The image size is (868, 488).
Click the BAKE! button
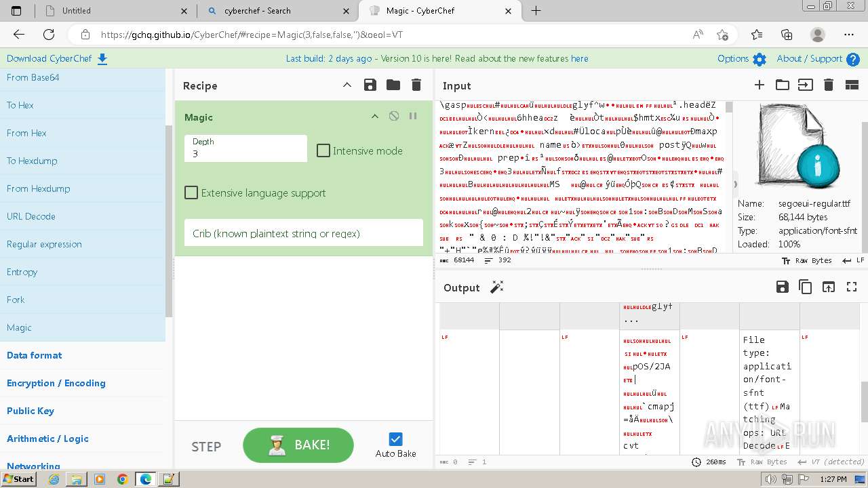(298, 445)
